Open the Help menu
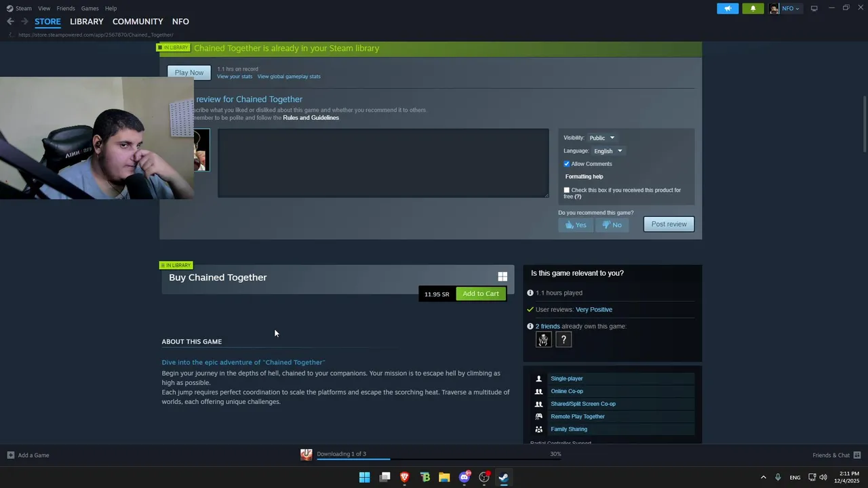The image size is (868, 488). (111, 8)
